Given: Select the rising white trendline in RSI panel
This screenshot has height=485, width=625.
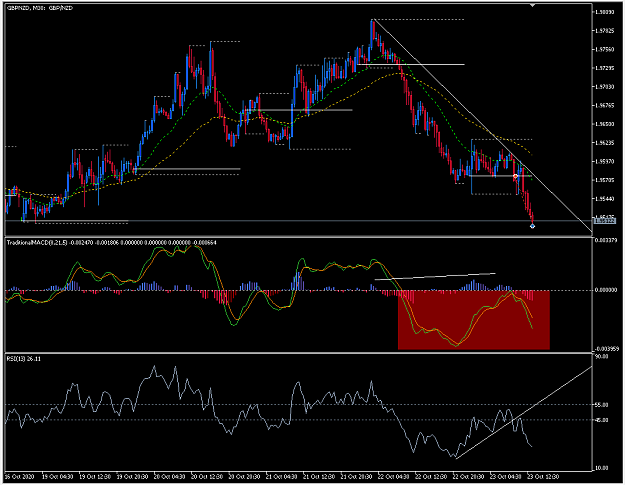Looking at the screenshot, I should pyautogui.click(x=524, y=412).
